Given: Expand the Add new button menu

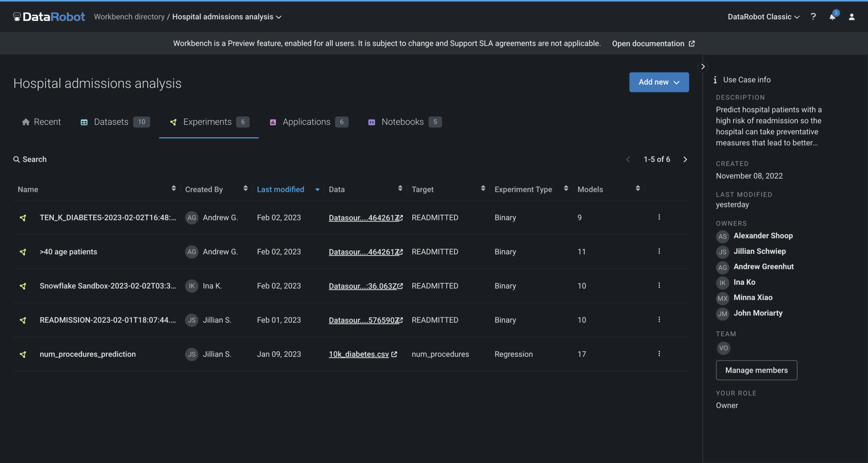Looking at the screenshot, I should tap(659, 82).
